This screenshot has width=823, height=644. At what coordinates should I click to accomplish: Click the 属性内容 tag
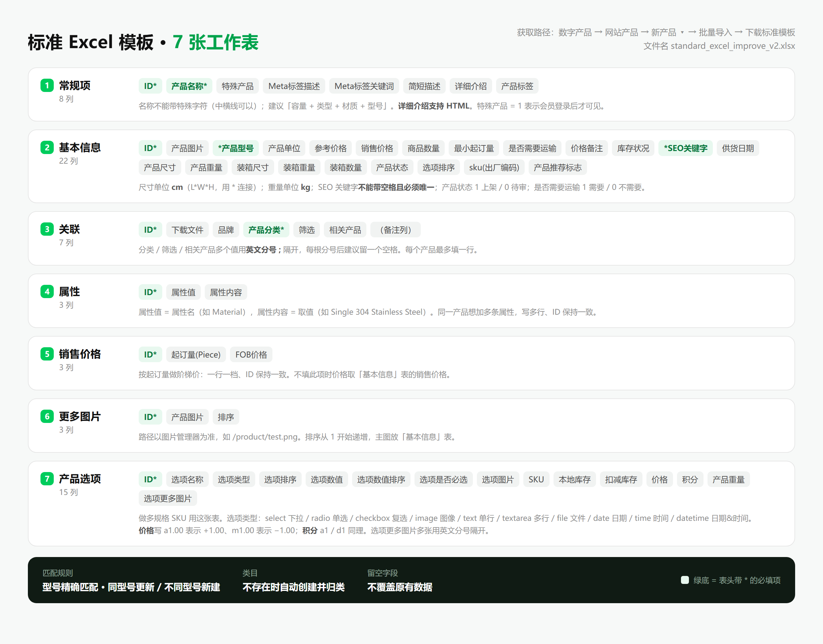226,292
